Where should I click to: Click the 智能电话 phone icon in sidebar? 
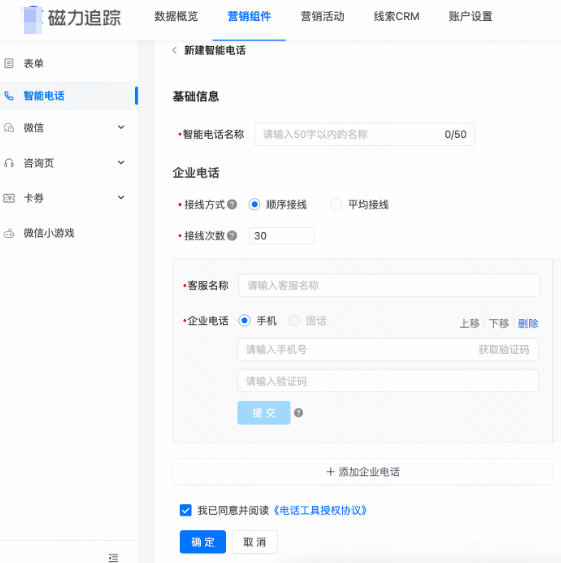(x=9, y=96)
